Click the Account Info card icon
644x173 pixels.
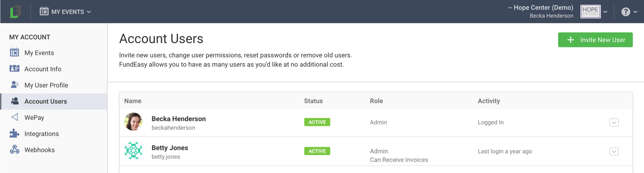point(14,69)
